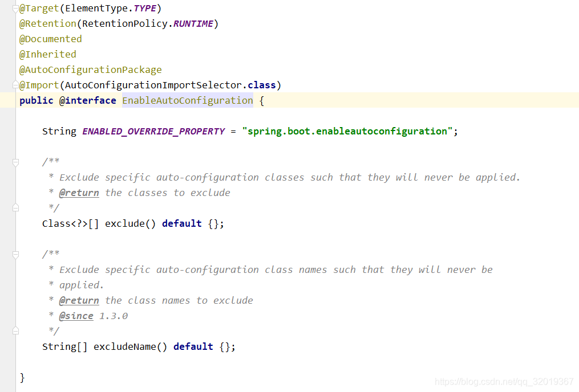
Task: Click comment text 'the class names to exclude'
Action: tap(179, 300)
